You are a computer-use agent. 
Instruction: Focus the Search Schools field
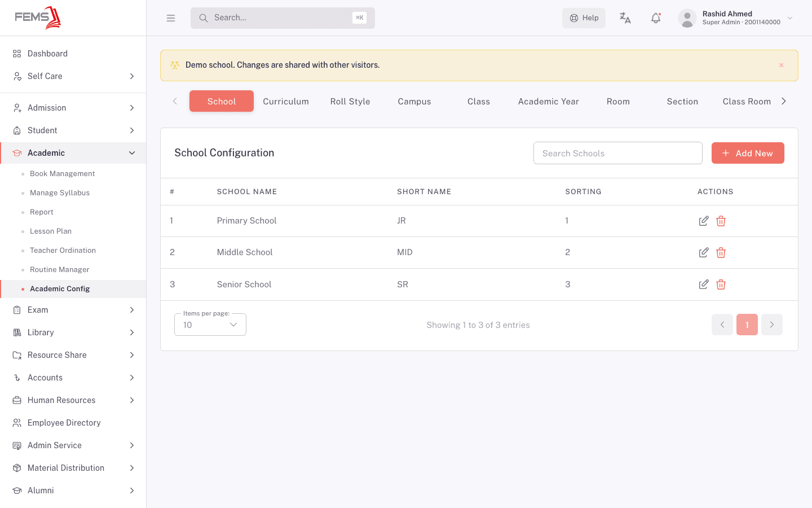(x=618, y=153)
